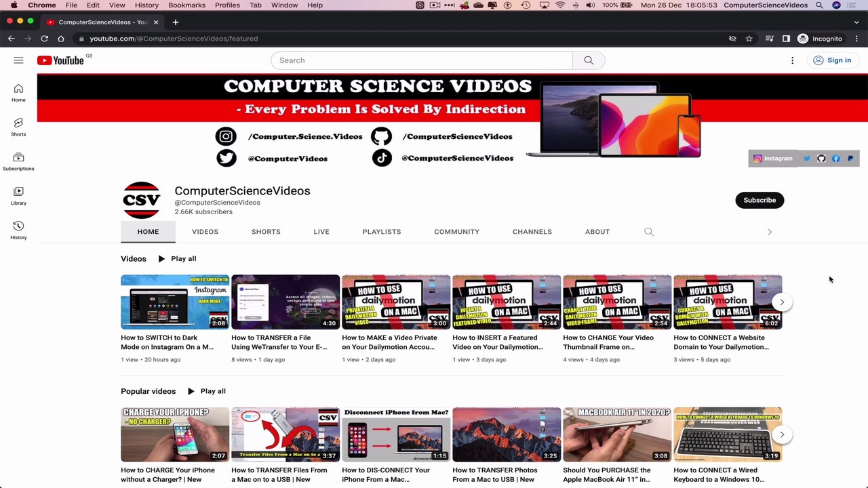Bookmark this page with the star icon
The width and height of the screenshot is (868, 488).
pyautogui.click(x=749, y=39)
